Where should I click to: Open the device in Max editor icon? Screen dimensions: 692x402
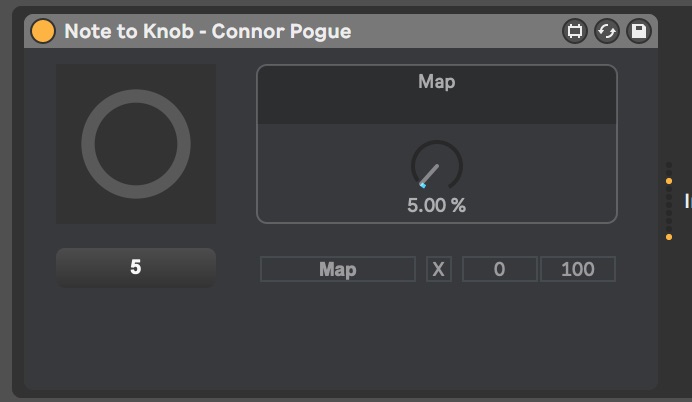coord(575,31)
